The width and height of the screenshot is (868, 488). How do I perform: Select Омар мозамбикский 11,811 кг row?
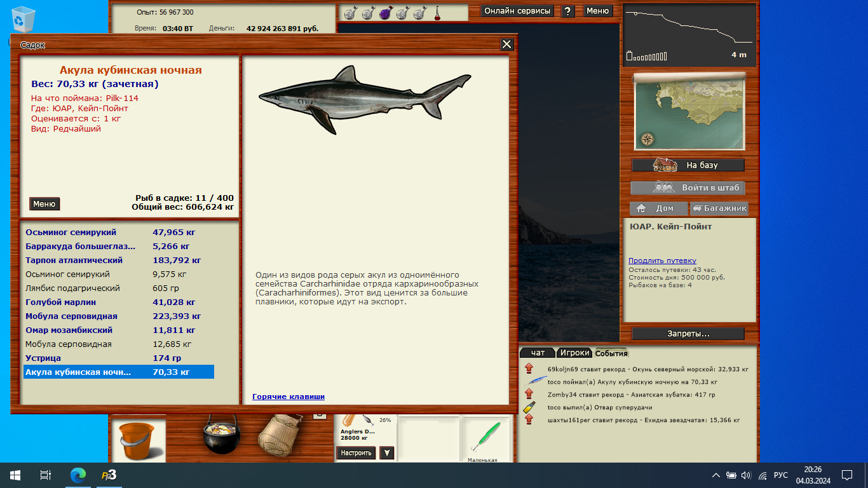[x=119, y=330]
